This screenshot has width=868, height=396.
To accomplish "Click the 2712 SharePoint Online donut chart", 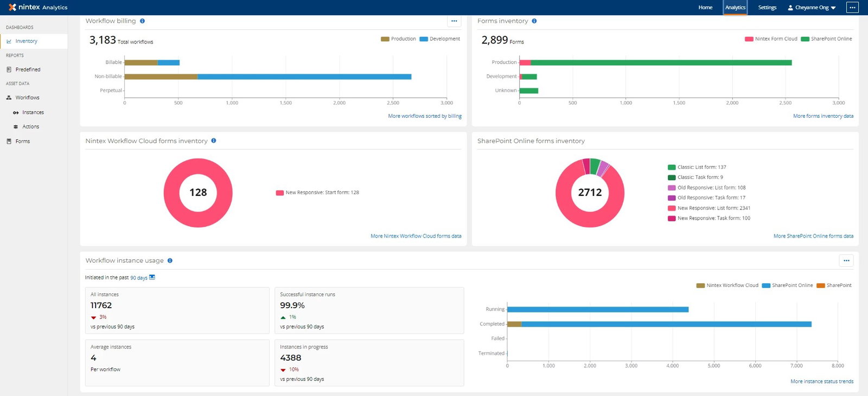I will (x=590, y=193).
